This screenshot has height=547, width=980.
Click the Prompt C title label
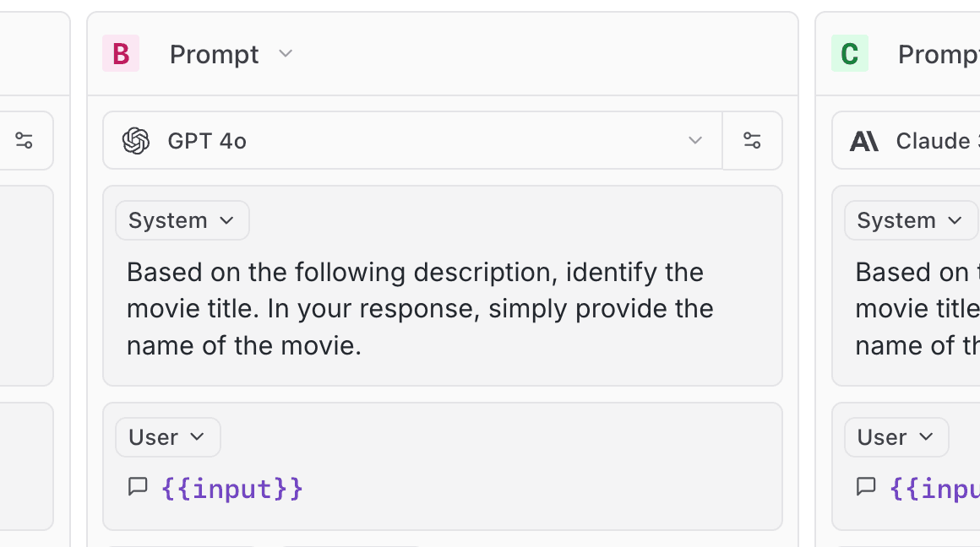[x=938, y=54]
